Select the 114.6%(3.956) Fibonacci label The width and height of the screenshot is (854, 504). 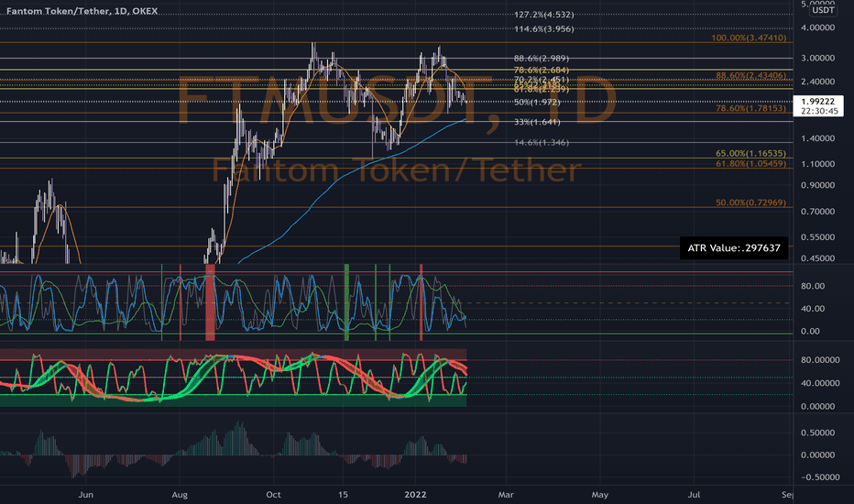tap(543, 29)
